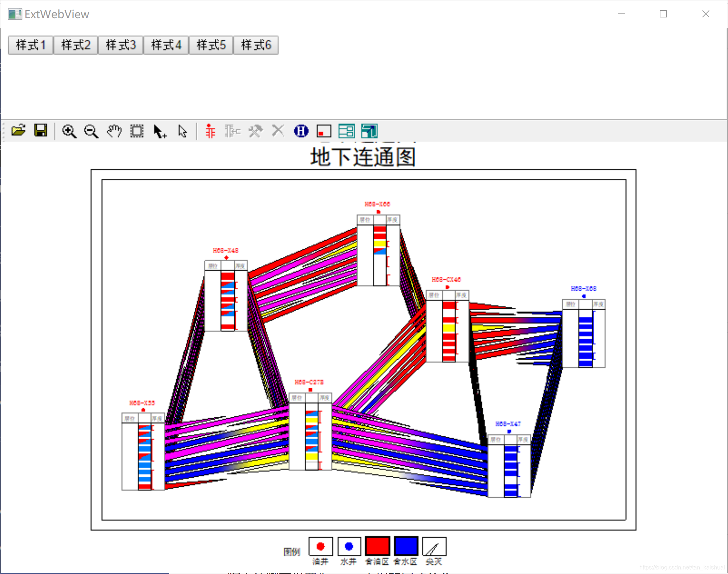The width and height of the screenshot is (728, 574).
Task: Select the zoom in magnifier tool
Action: [x=69, y=131]
